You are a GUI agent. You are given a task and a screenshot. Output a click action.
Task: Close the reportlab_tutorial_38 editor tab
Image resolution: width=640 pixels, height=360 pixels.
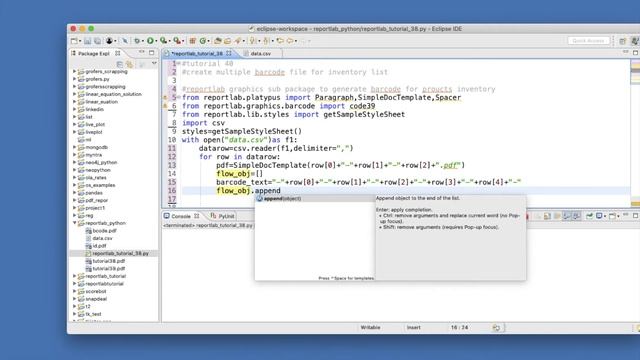(229, 53)
